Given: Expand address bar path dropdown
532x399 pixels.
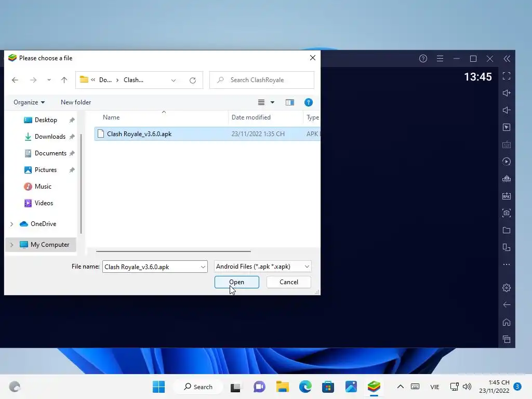Looking at the screenshot, I should coord(174,81).
